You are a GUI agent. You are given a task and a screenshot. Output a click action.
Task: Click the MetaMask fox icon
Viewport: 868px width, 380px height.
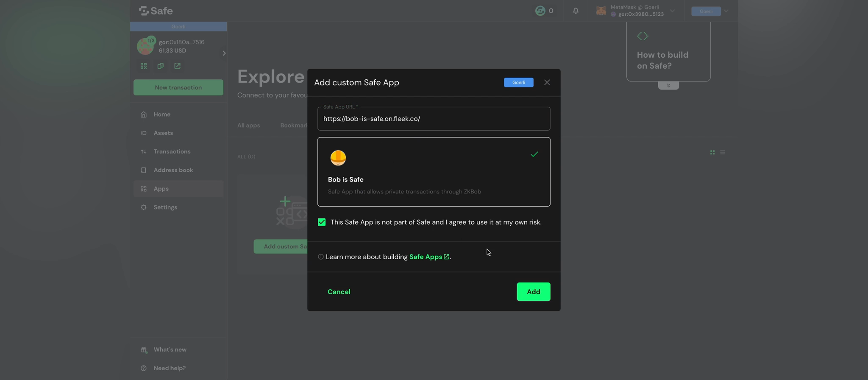click(601, 11)
